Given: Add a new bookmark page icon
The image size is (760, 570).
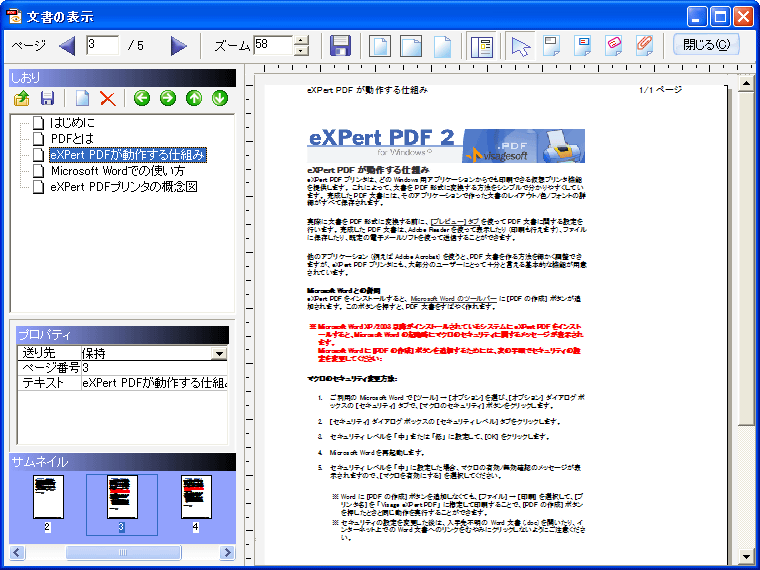Looking at the screenshot, I should tap(82, 98).
